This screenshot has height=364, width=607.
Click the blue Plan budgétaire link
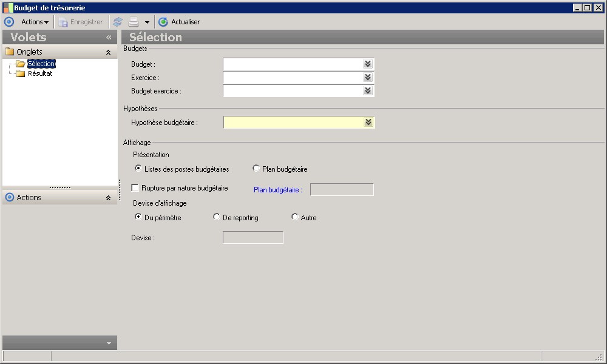(277, 190)
